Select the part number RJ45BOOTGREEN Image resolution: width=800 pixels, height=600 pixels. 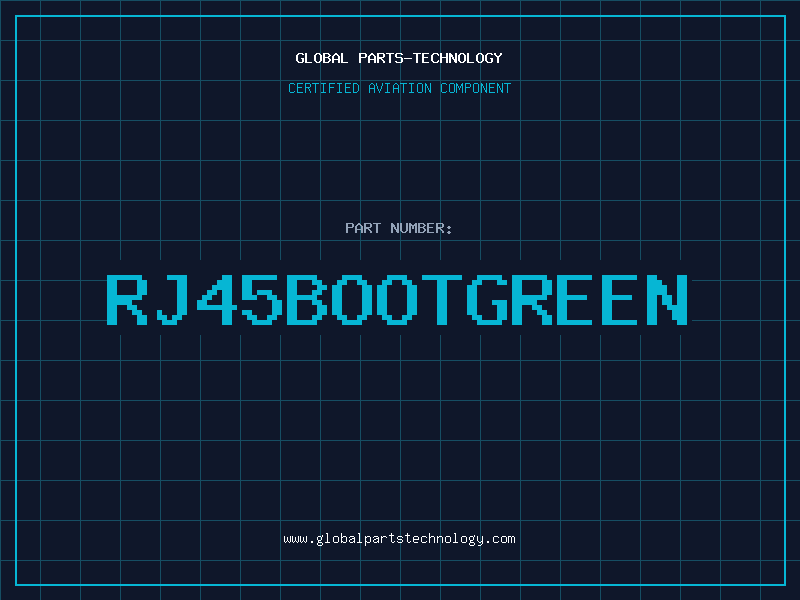(397, 299)
